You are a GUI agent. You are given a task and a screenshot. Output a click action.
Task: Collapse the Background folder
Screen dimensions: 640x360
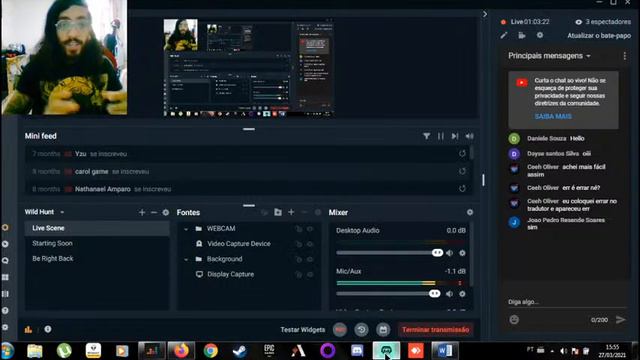pos(186,259)
